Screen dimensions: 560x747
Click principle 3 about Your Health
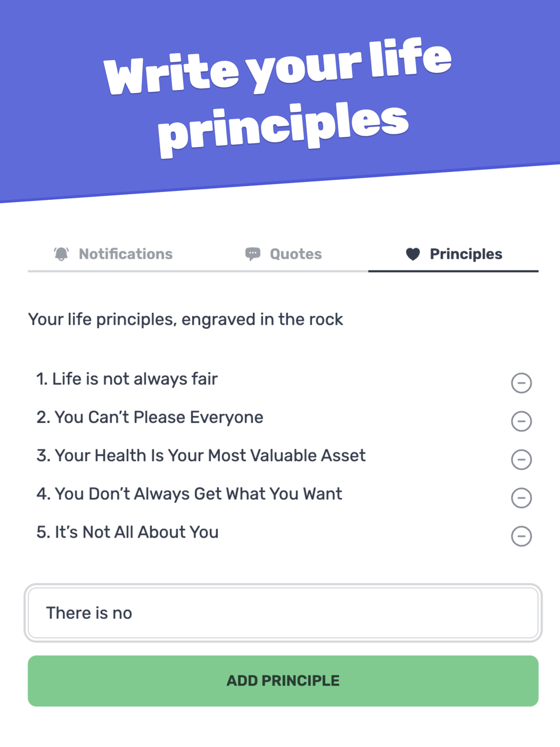[201, 456]
